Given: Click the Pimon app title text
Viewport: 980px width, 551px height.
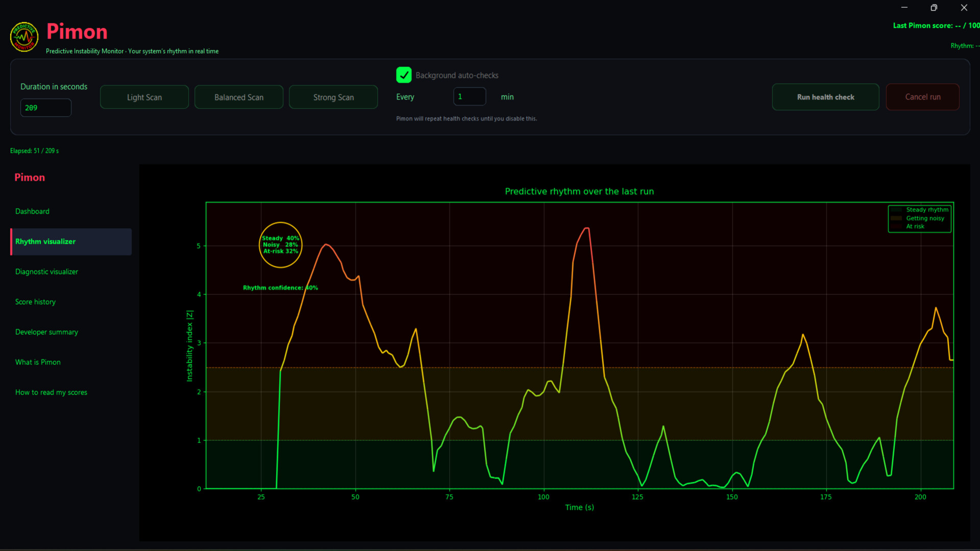Looking at the screenshot, I should pyautogui.click(x=77, y=32).
